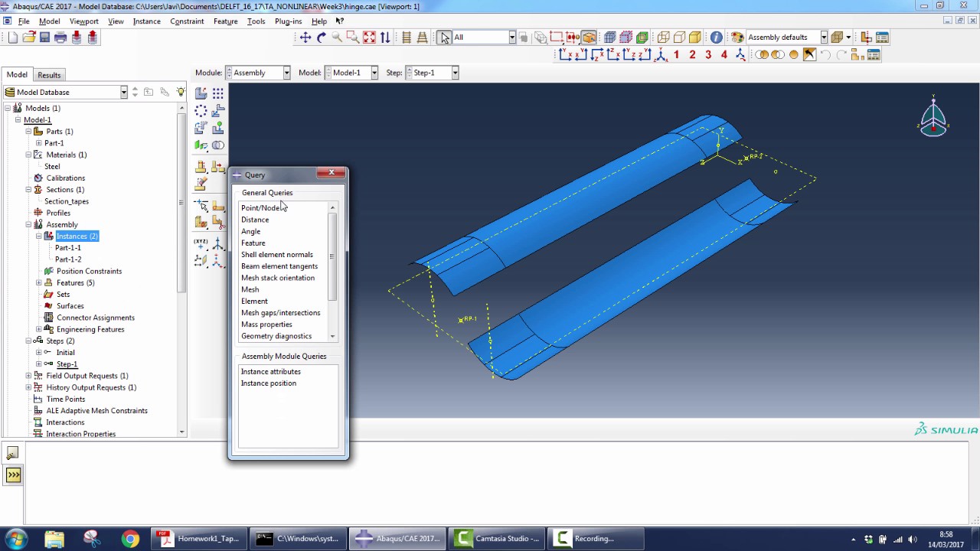Click the Query information icon

716,37
